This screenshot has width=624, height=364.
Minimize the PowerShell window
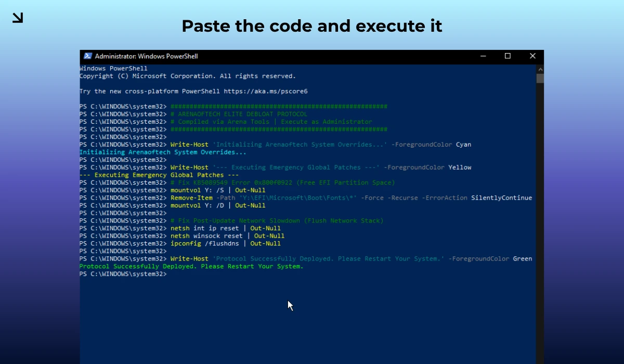click(483, 56)
